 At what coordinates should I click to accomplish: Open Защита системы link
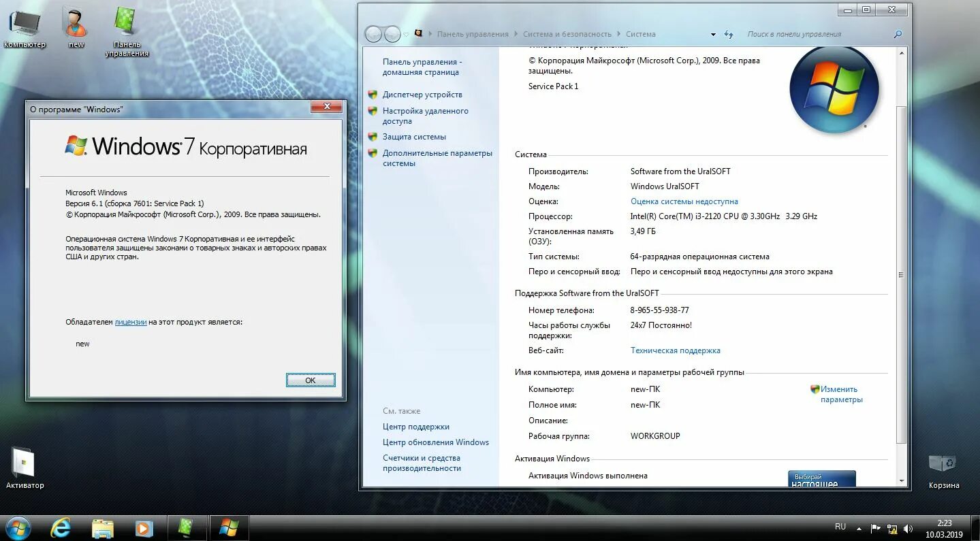[414, 137]
